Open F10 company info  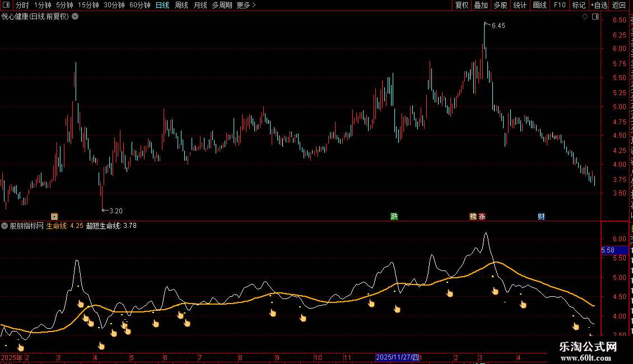560,5
